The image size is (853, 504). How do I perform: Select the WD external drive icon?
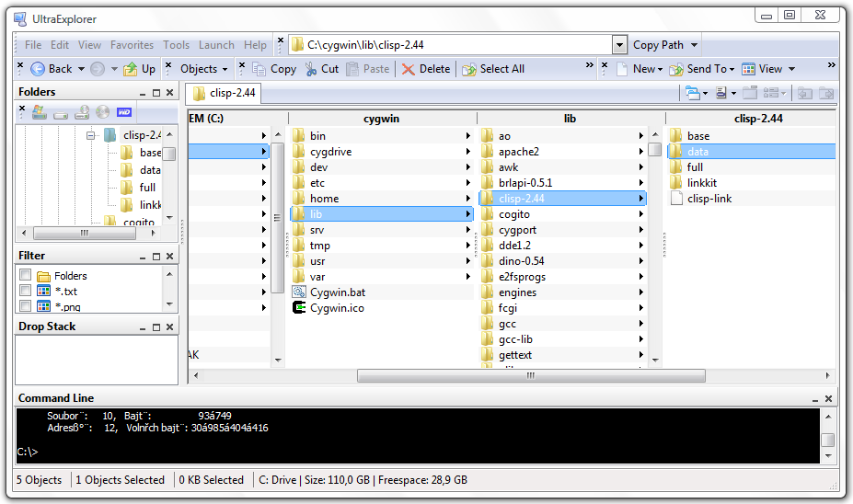124,112
